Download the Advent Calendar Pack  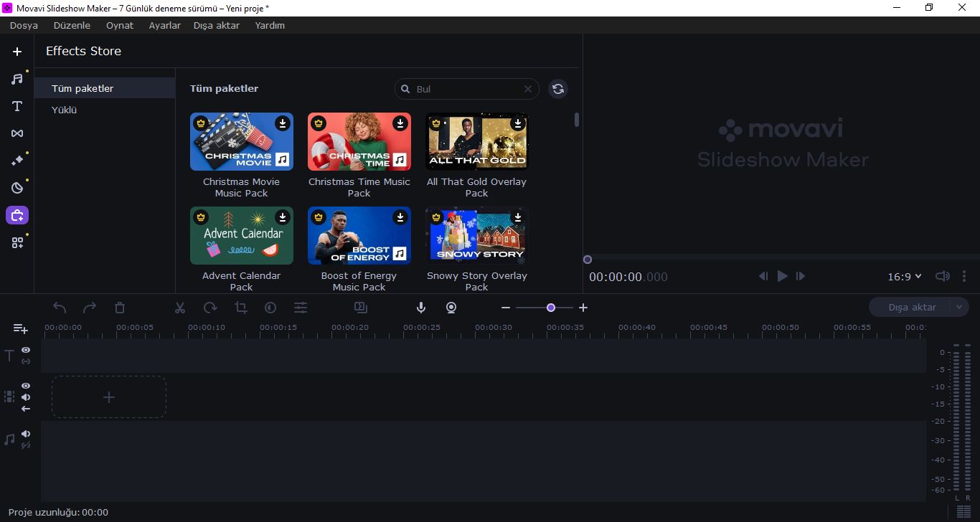point(283,217)
